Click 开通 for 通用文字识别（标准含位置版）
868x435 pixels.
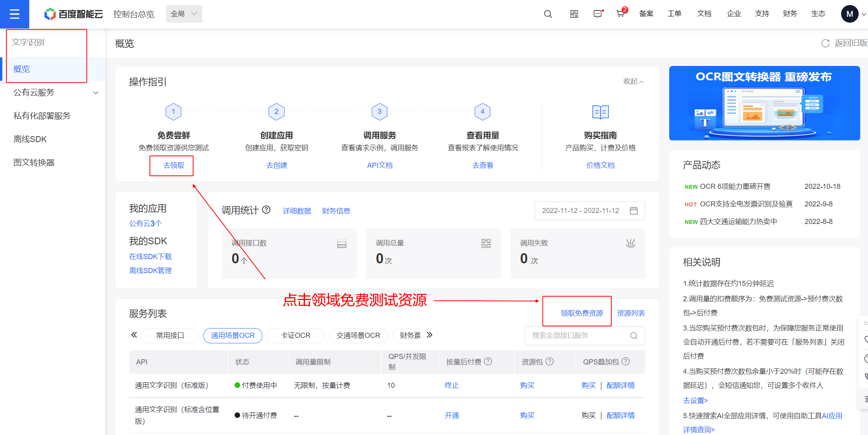[452, 415]
